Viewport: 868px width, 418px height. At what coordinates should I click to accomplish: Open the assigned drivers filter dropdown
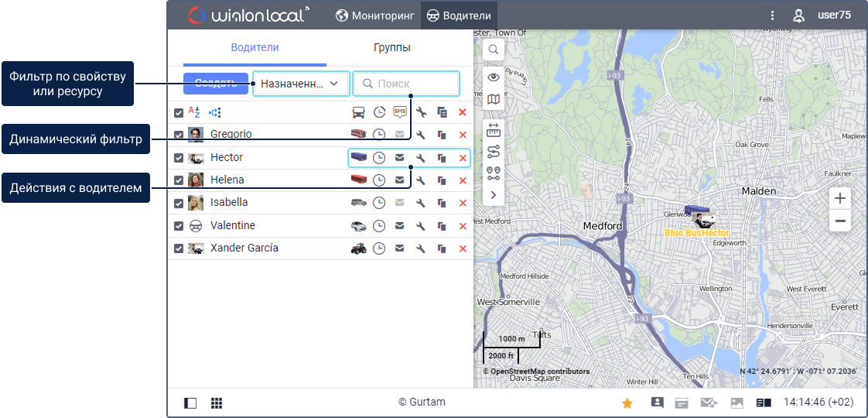(300, 84)
